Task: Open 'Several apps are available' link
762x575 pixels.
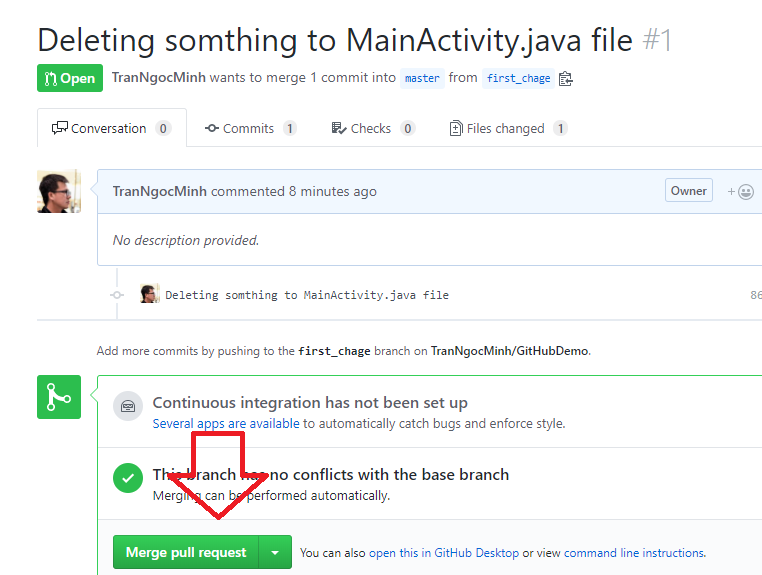Action: point(226,423)
